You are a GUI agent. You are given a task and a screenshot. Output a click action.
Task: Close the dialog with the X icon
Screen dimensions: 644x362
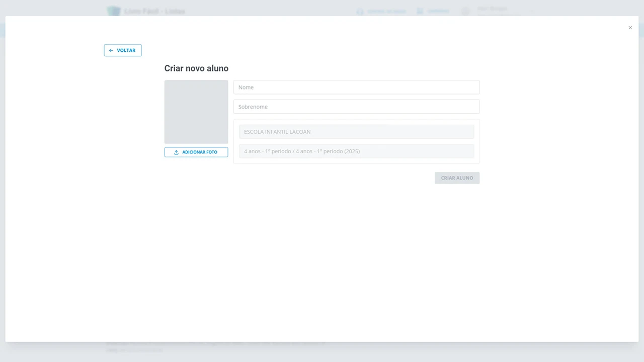[x=630, y=28]
